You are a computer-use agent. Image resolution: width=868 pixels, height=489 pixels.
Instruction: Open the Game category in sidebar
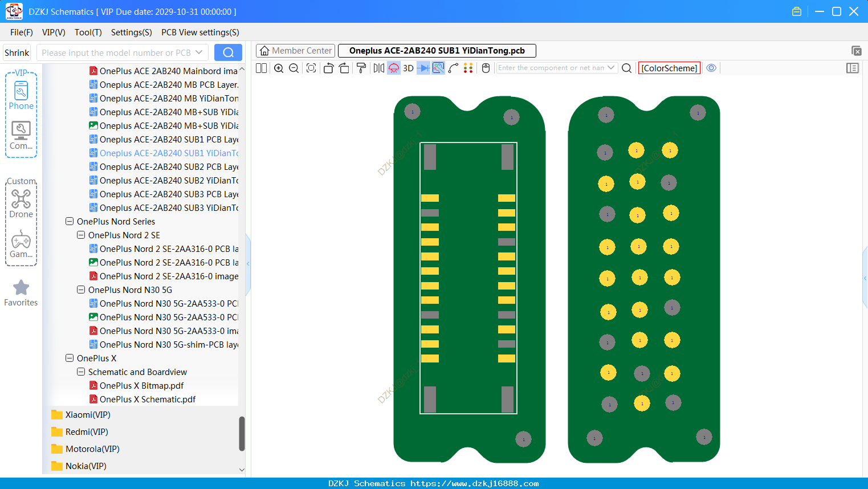pyautogui.click(x=21, y=244)
